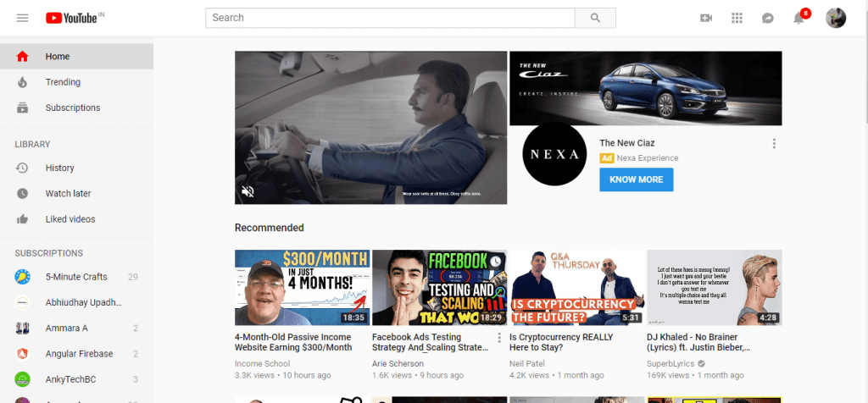The height and width of the screenshot is (403, 868).
Task: Open the AnkyTechBC subscription
Action: pyautogui.click(x=76, y=379)
